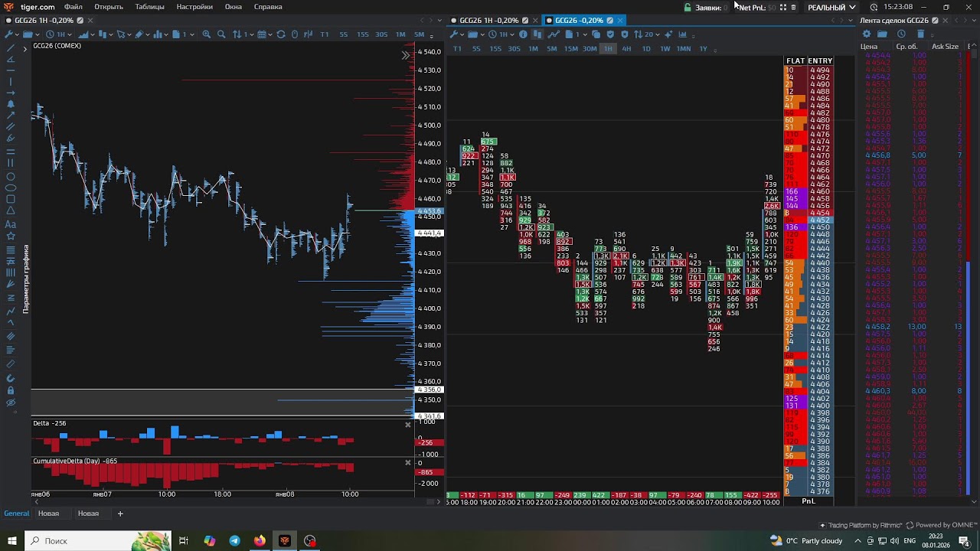Add a new workspace with plus button

coord(120,514)
